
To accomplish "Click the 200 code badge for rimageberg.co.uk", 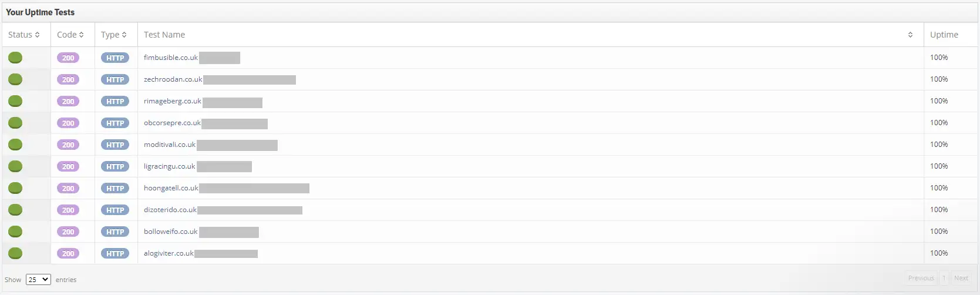I will (68, 101).
